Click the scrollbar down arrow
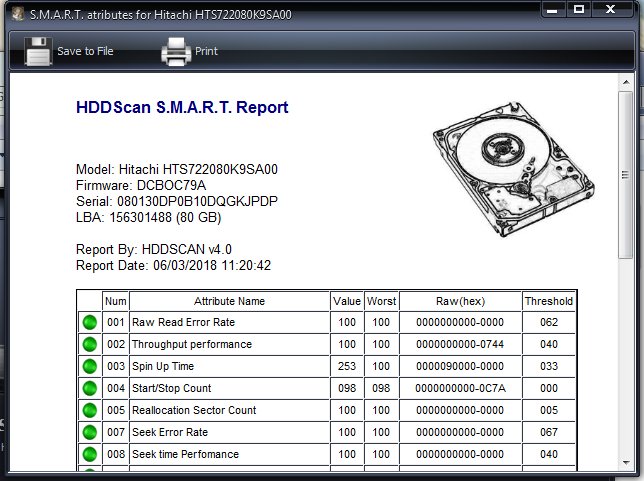The image size is (644, 481). [x=626, y=463]
